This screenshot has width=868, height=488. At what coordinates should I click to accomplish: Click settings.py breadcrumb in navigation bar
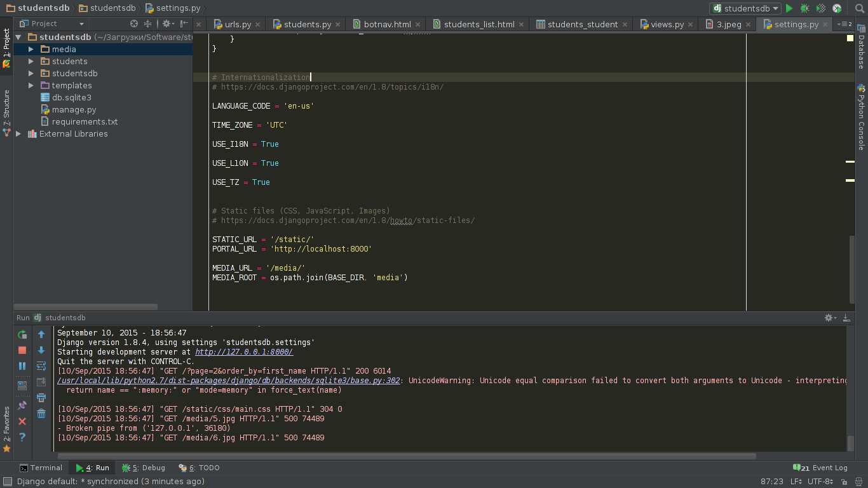point(172,8)
